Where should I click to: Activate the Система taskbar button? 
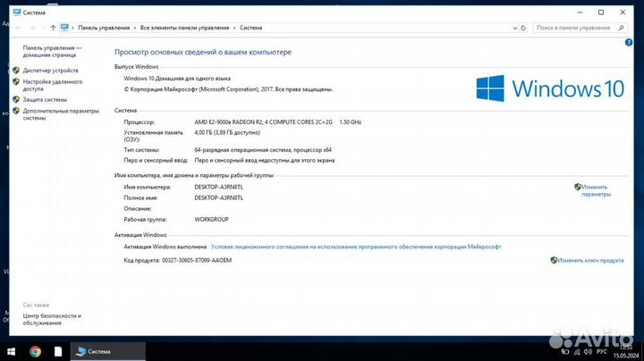(108, 351)
